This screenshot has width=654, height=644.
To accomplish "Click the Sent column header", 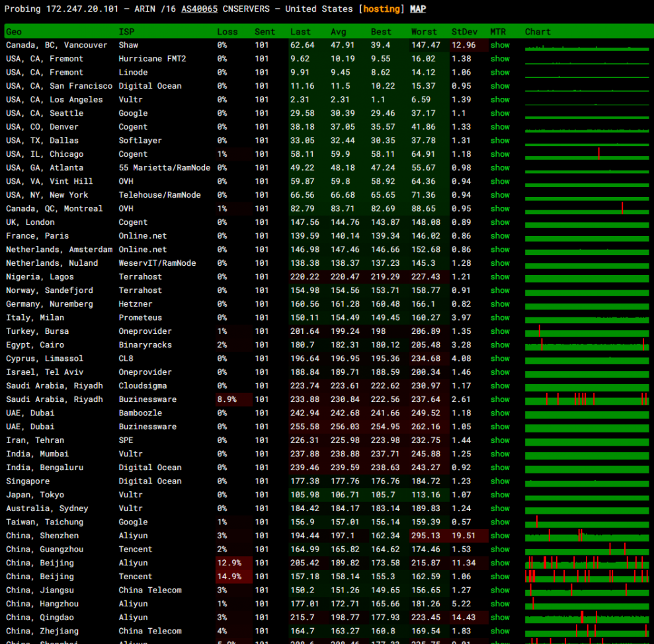I will coord(265,32).
